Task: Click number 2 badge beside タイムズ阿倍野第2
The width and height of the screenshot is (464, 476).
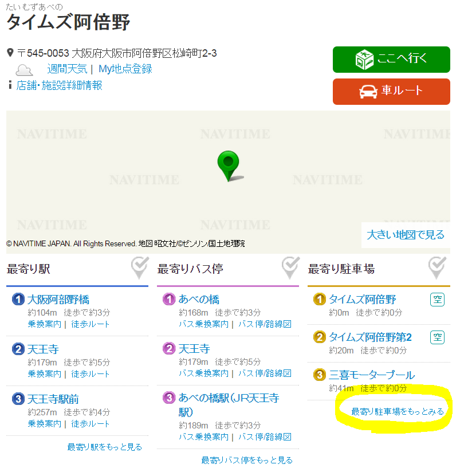Action: pyautogui.click(x=320, y=337)
